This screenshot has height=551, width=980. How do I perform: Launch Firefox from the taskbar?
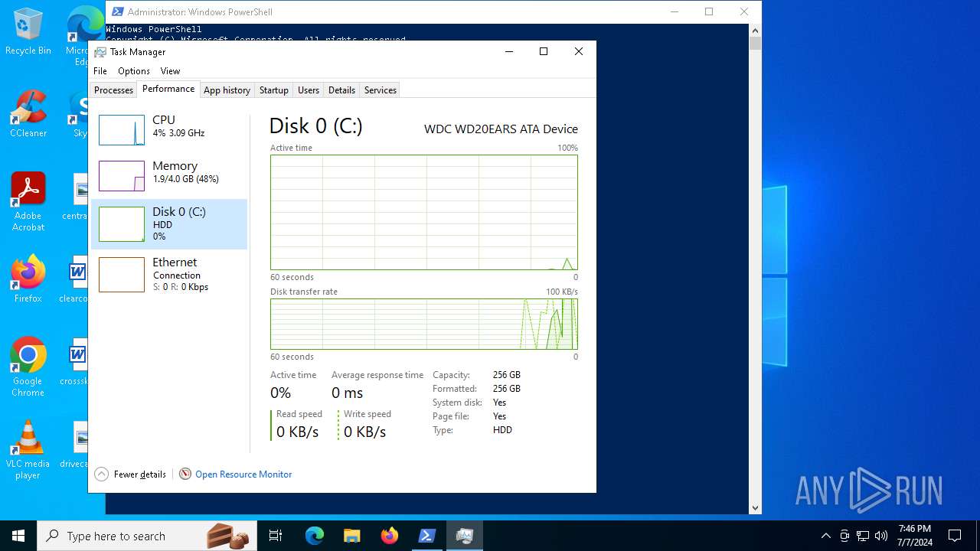click(x=389, y=536)
